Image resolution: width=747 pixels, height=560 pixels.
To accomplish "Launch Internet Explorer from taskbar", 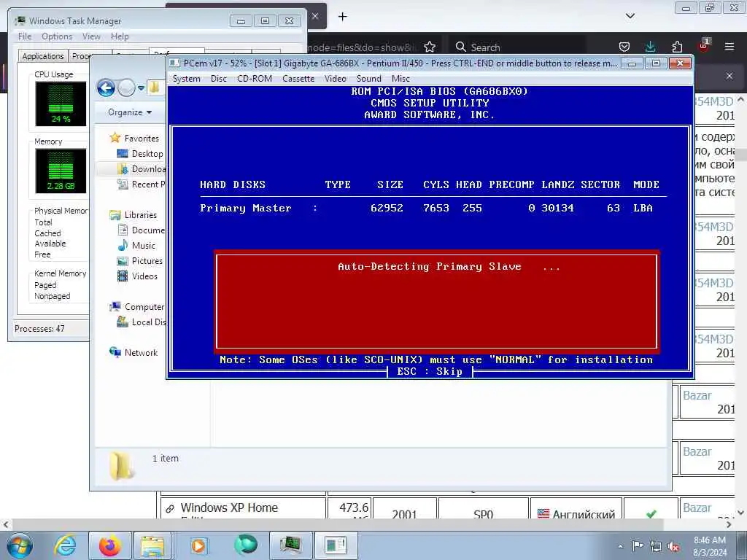I will [x=65, y=545].
